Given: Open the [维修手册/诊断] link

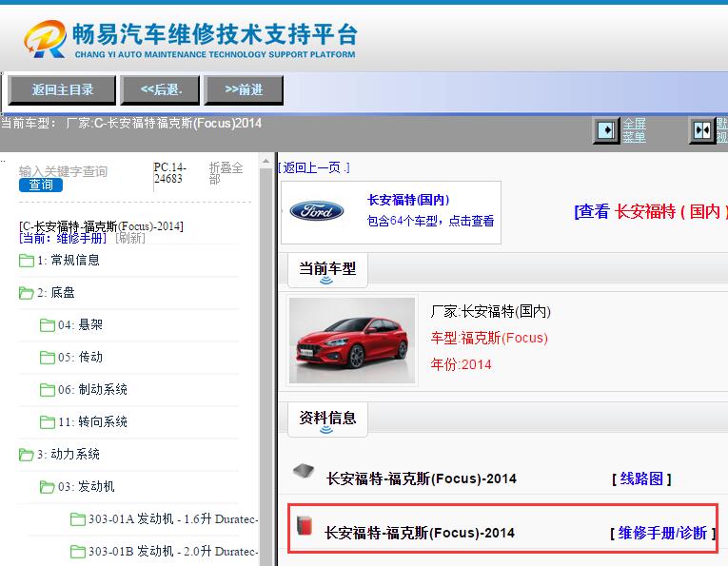Looking at the screenshot, I should [662, 533].
